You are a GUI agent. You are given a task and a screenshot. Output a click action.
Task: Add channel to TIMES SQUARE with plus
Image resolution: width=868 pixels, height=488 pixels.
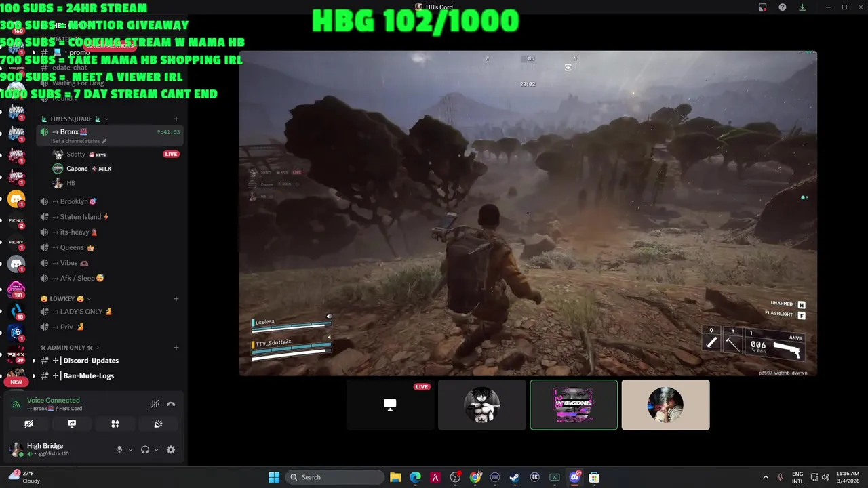(x=176, y=119)
